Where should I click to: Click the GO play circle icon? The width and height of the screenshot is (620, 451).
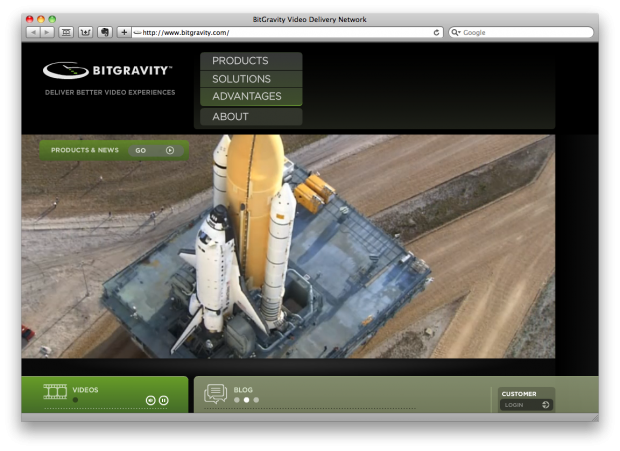[170, 150]
